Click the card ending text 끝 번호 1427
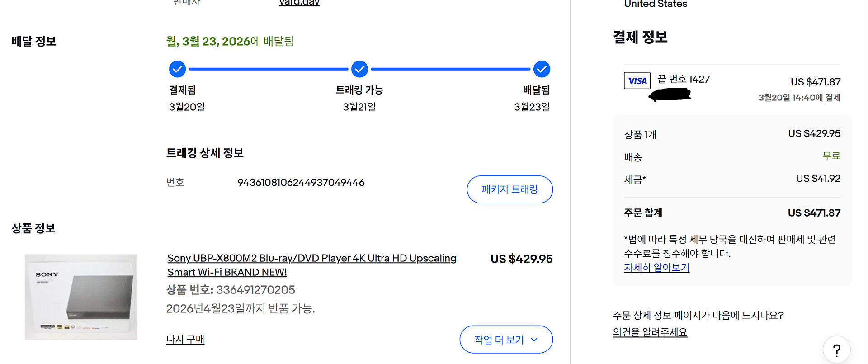868x364 pixels. (684, 79)
